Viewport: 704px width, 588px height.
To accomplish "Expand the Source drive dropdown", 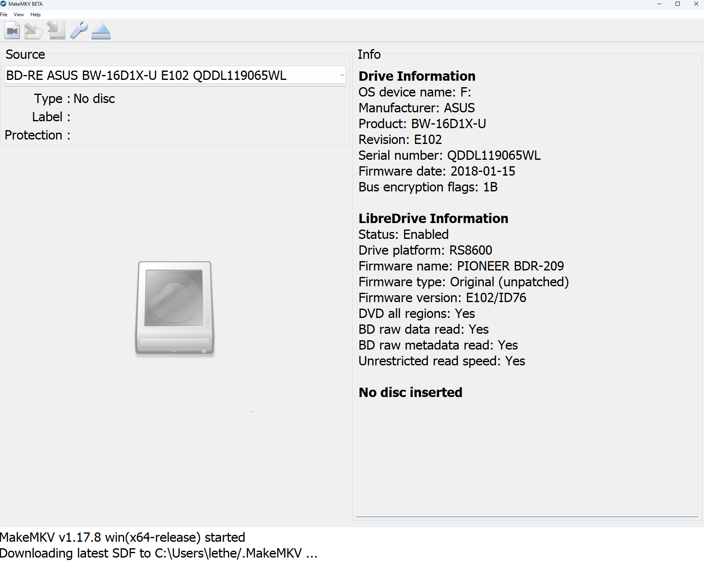I will click(x=342, y=75).
